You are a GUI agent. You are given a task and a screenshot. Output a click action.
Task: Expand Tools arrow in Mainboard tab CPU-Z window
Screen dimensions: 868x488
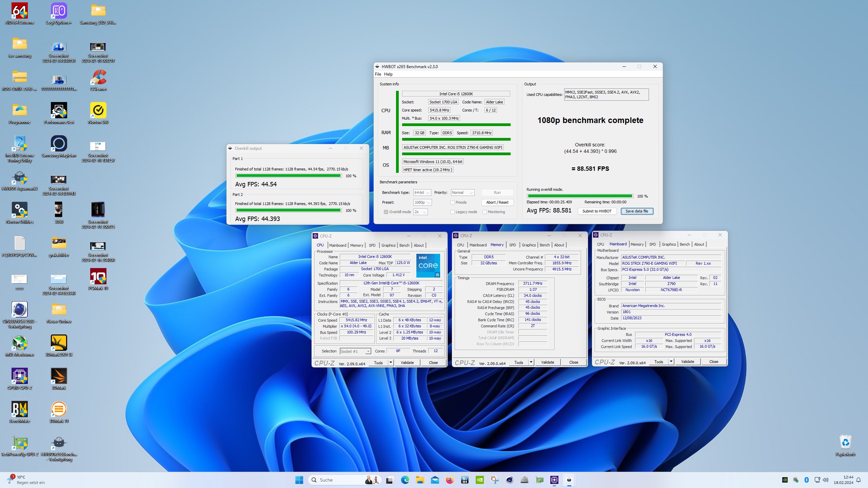[x=671, y=362]
